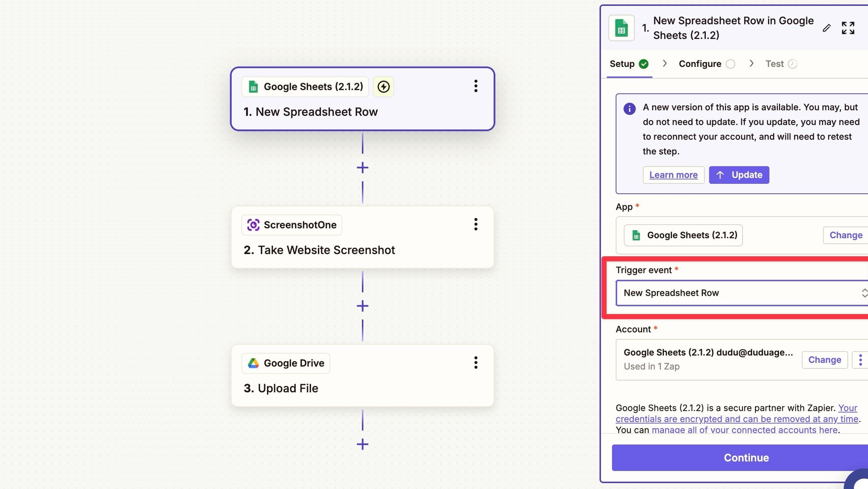Click the panel title New Spreadsheet Row in Google Sheets
The image size is (868, 489).
pyautogui.click(x=733, y=28)
